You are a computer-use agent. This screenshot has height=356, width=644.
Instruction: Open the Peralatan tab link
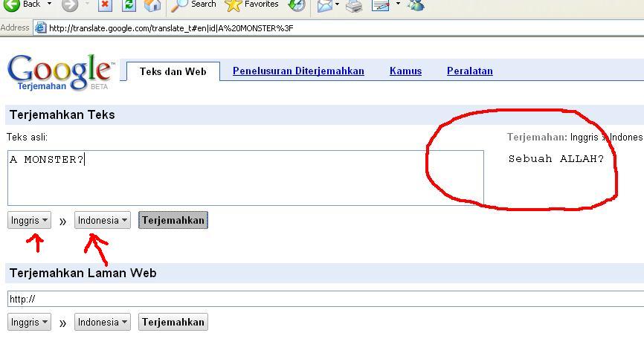coord(470,71)
